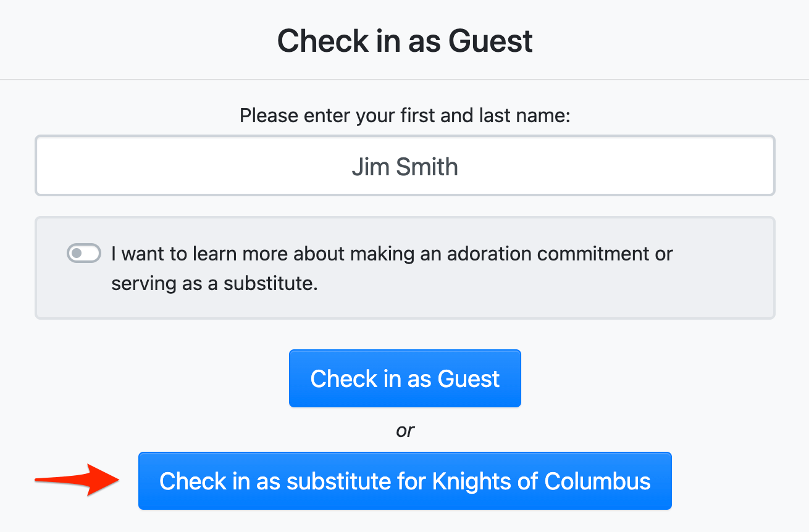The width and height of the screenshot is (809, 532).
Task: Click the word "Guest" in the page title
Action: pyautogui.click(x=490, y=41)
